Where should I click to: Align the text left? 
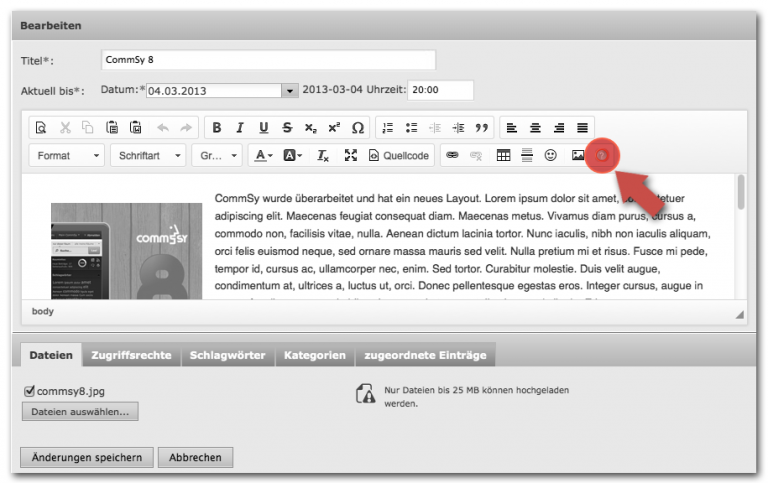pos(512,128)
